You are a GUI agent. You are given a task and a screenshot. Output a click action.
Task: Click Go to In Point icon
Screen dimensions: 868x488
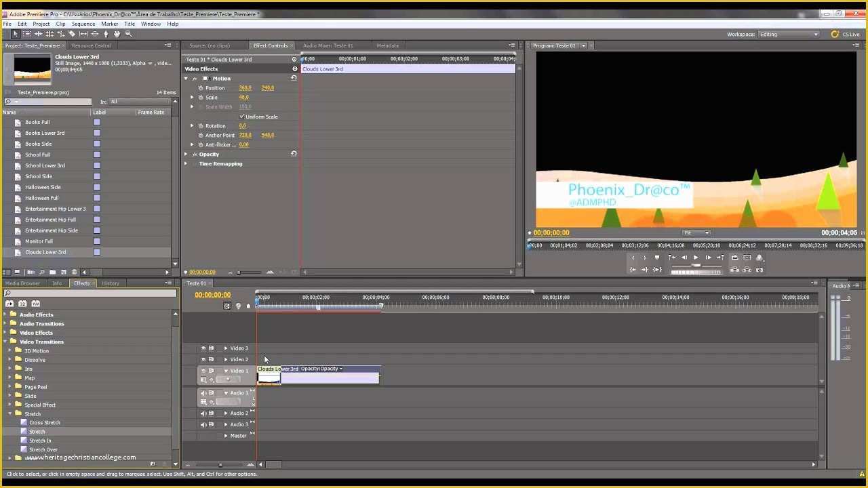click(x=633, y=270)
